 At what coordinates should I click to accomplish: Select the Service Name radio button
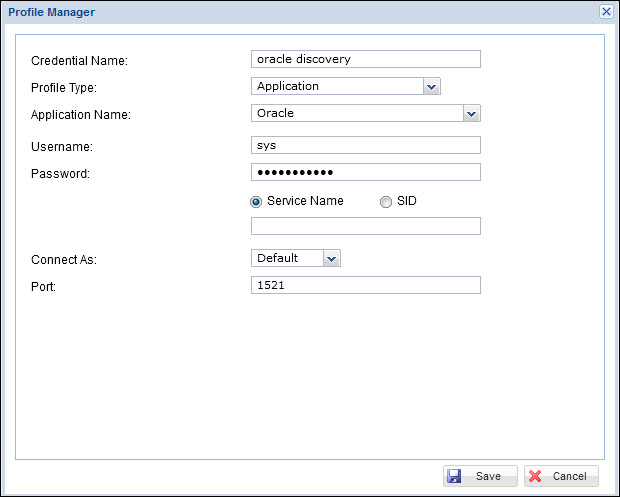click(257, 201)
